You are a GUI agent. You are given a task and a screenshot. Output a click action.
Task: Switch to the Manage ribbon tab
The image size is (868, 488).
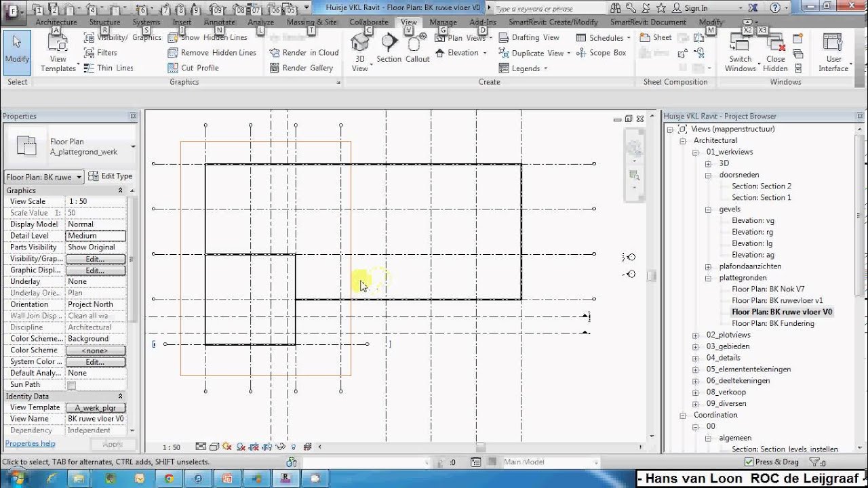(x=443, y=22)
